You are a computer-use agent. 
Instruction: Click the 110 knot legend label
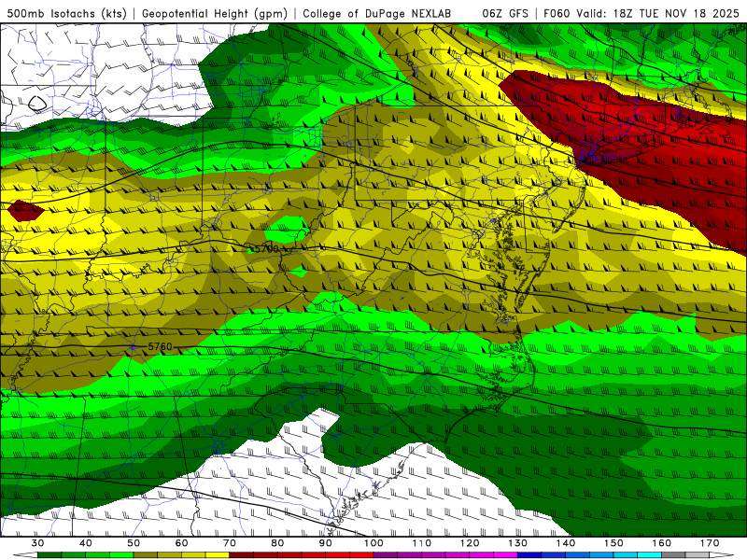click(x=422, y=543)
